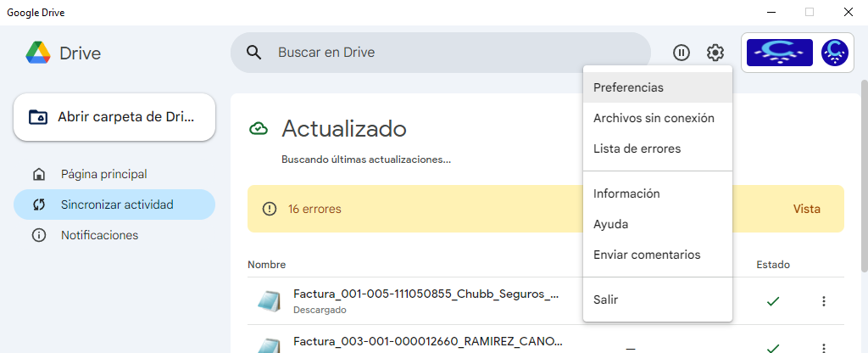Click the pause syncing icon
Screen dimensions: 868x353
(x=682, y=53)
